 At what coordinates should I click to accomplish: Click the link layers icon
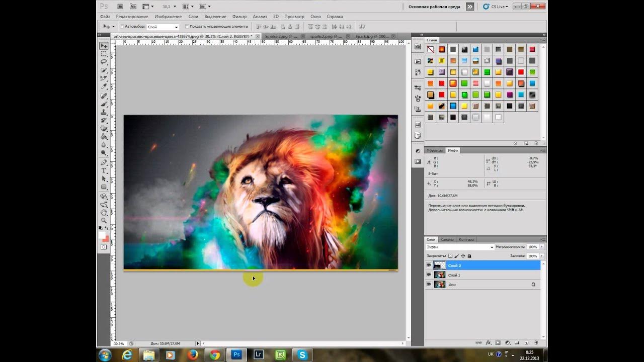coord(478,342)
